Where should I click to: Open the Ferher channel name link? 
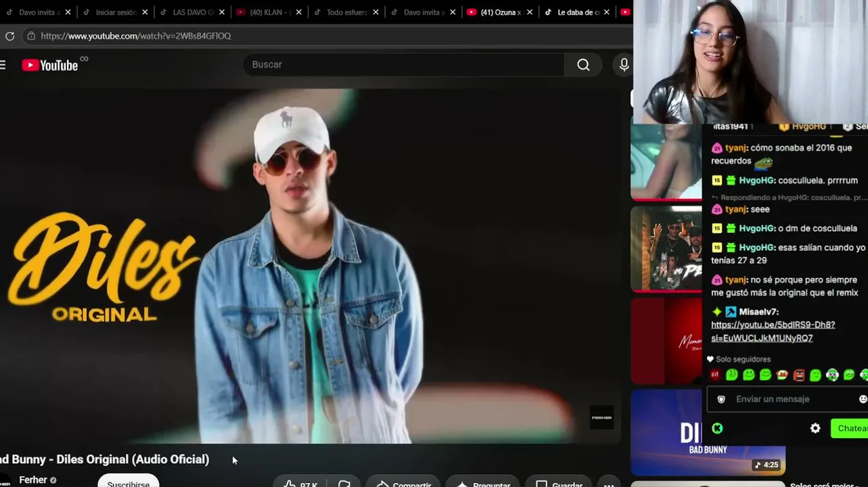(x=33, y=480)
